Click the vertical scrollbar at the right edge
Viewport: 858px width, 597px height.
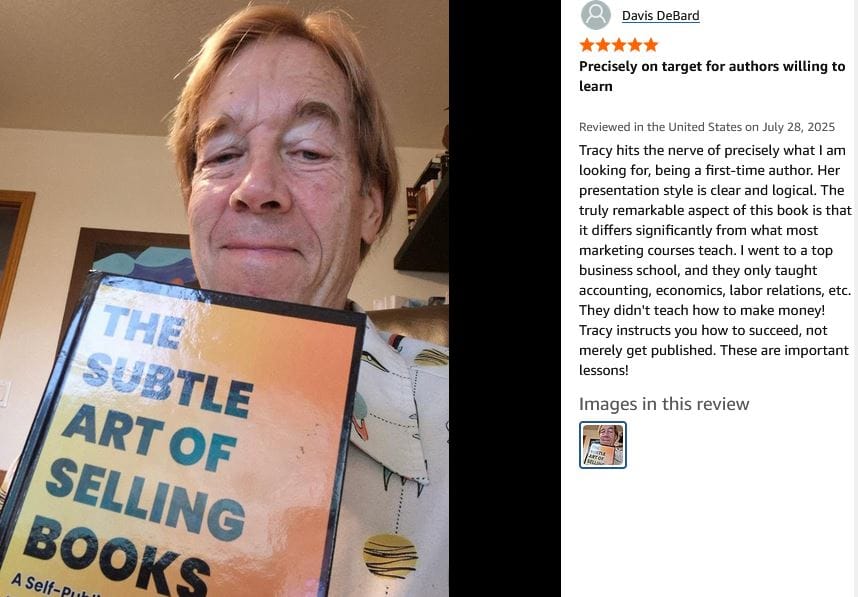[856, 298]
